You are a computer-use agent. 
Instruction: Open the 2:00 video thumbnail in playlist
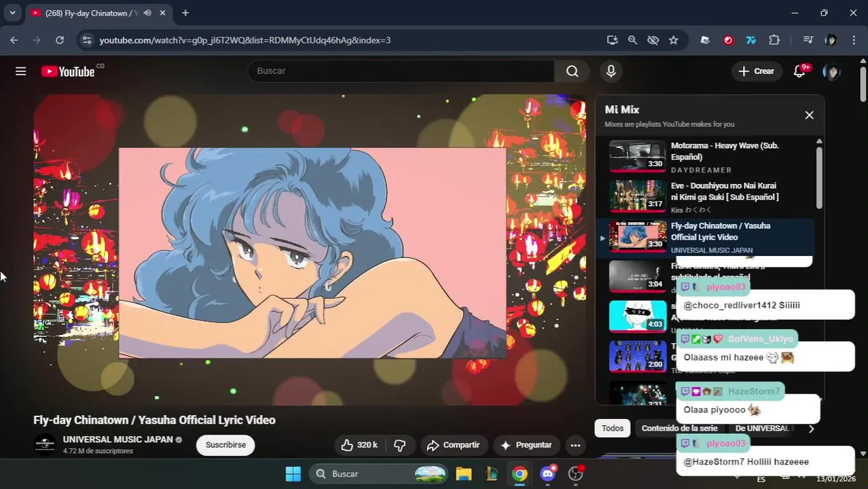point(638,356)
